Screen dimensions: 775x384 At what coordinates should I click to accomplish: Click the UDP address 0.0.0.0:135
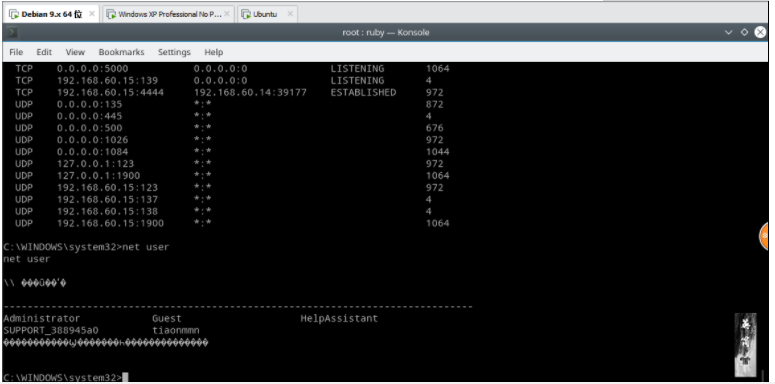coord(89,104)
